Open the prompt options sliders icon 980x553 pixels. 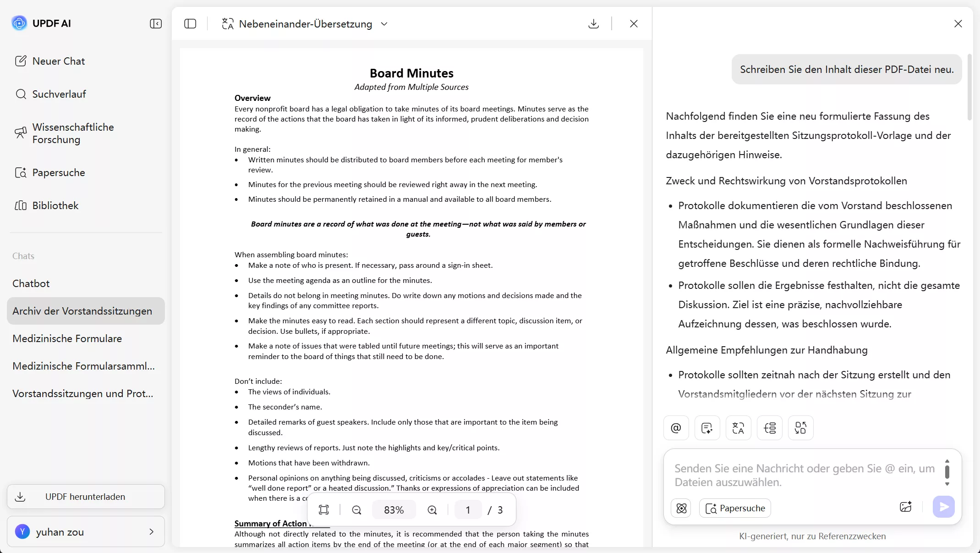(770, 427)
